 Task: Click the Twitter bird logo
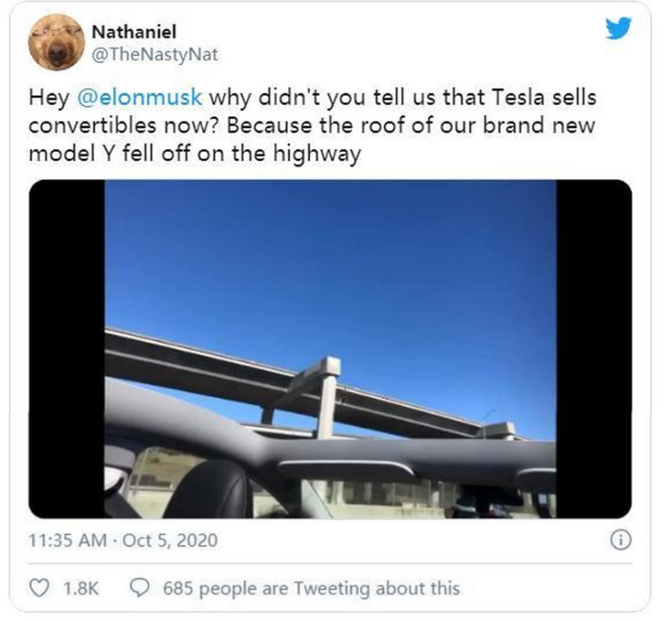click(x=618, y=29)
